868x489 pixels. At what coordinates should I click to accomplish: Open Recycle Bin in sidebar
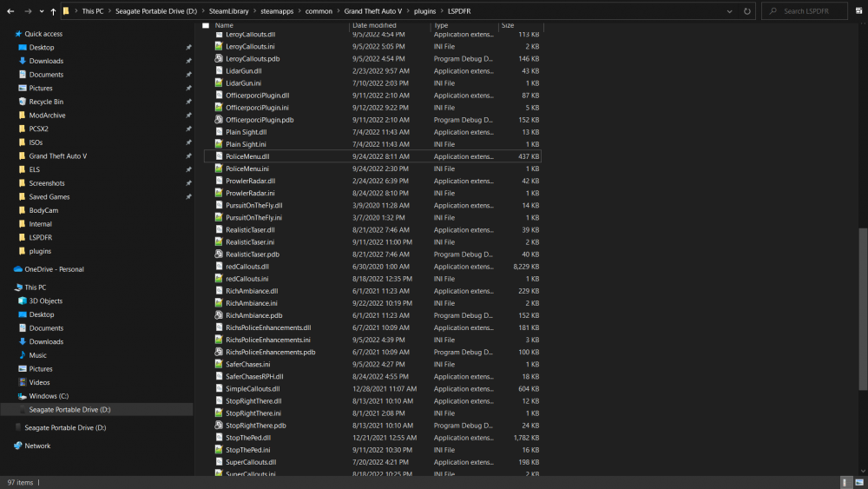[46, 102]
